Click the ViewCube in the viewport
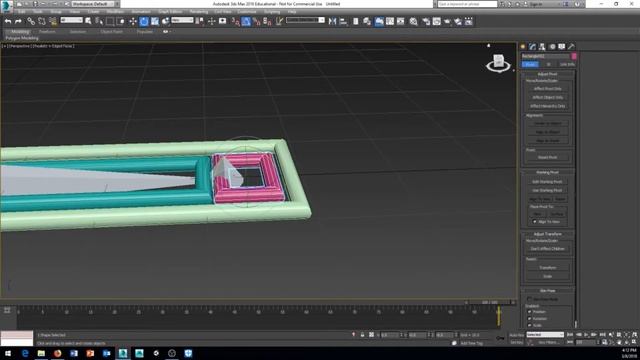The width and height of the screenshot is (640, 360). pos(498,62)
